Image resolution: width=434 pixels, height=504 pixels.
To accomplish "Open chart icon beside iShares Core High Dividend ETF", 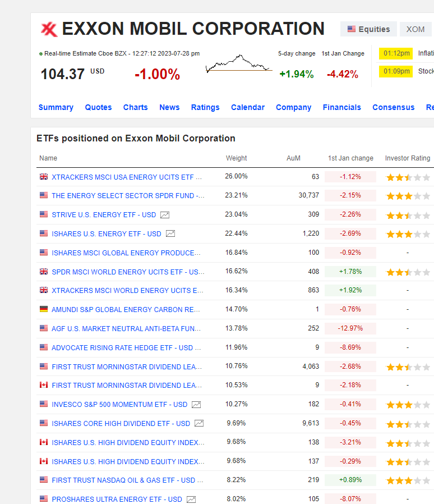I will click(x=199, y=423).
